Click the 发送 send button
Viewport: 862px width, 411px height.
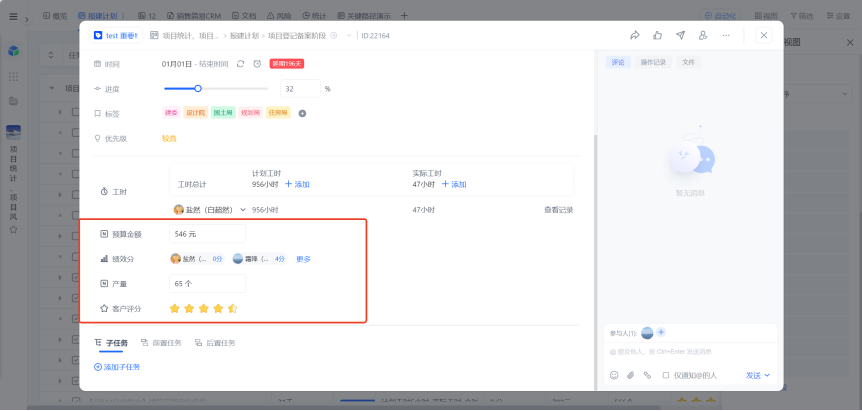tap(753, 375)
